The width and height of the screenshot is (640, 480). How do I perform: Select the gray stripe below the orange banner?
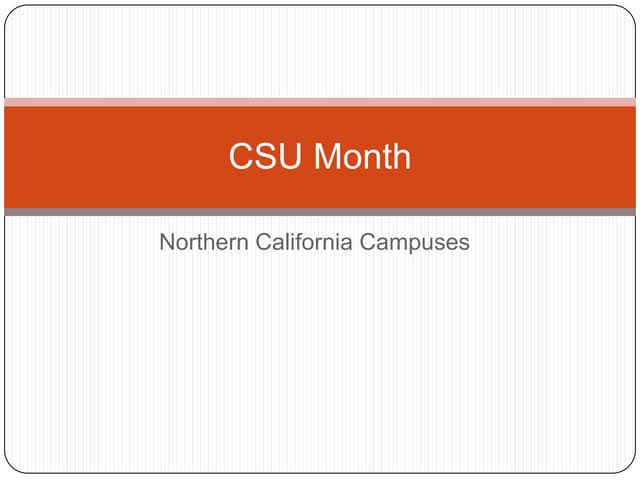coord(320,212)
